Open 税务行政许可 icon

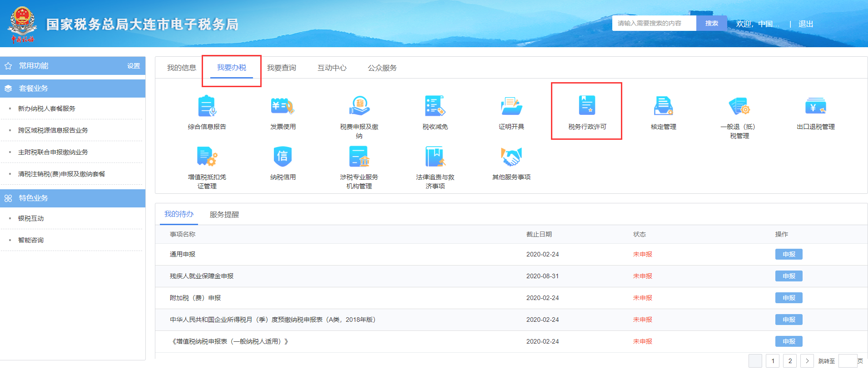(x=587, y=106)
